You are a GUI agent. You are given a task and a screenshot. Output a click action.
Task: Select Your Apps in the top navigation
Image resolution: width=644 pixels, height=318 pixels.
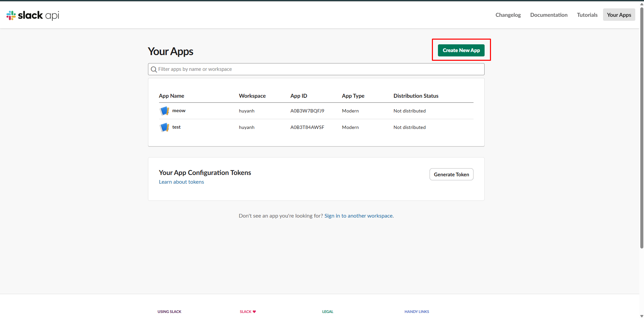click(619, 15)
